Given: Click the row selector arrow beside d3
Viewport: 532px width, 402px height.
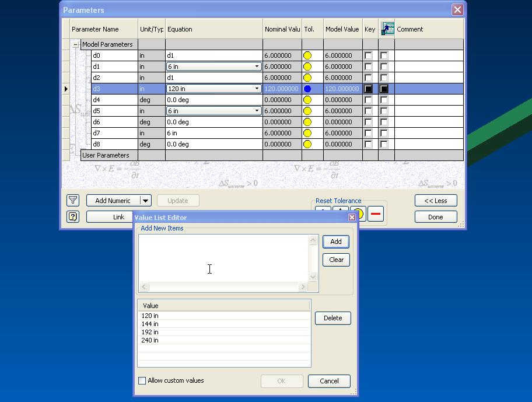Looking at the screenshot, I should (x=65, y=88).
